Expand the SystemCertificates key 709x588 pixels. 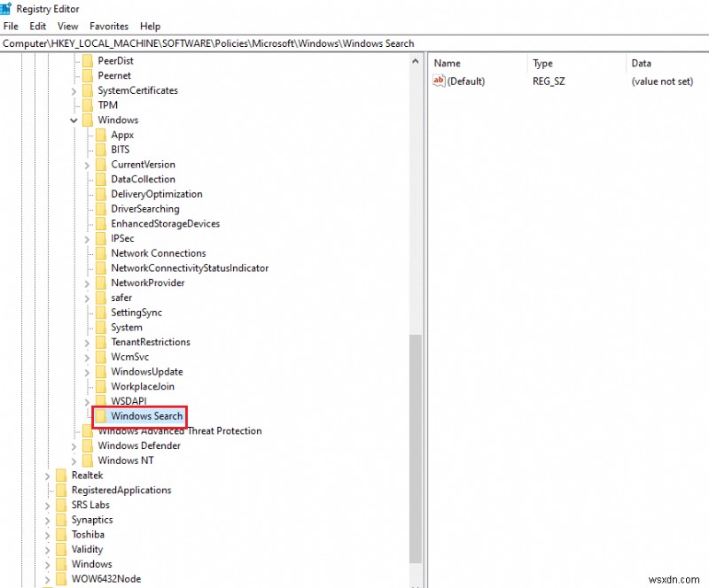pyautogui.click(x=74, y=91)
